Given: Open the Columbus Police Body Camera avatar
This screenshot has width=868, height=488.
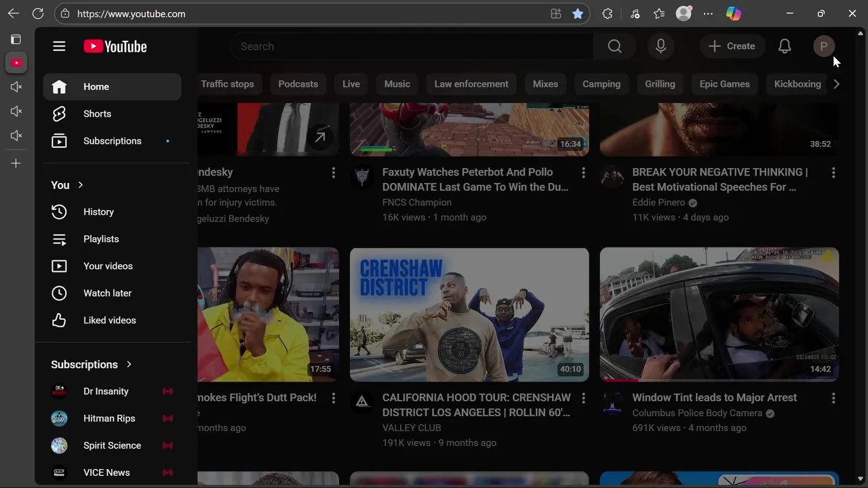Looking at the screenshot, I should (612, 403).
